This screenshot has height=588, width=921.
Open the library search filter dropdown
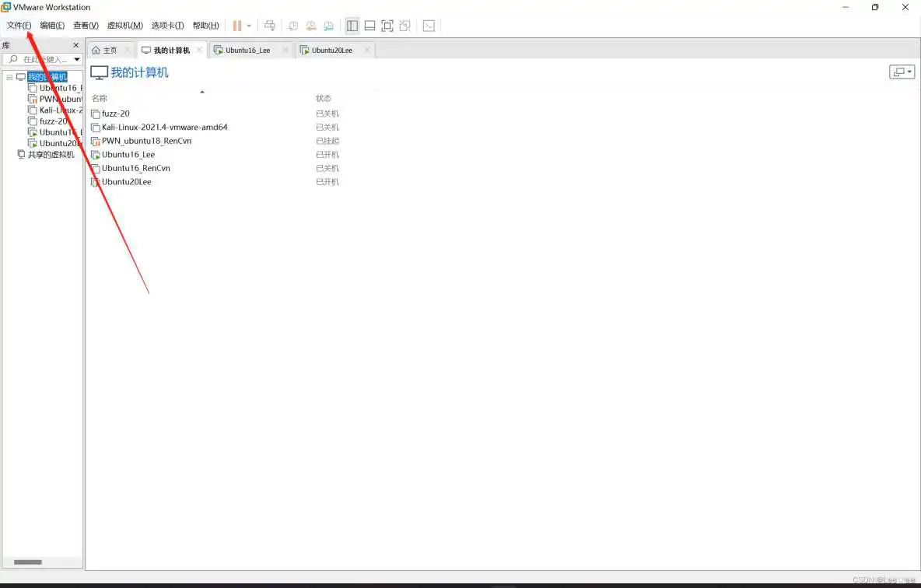click(77, 60)
